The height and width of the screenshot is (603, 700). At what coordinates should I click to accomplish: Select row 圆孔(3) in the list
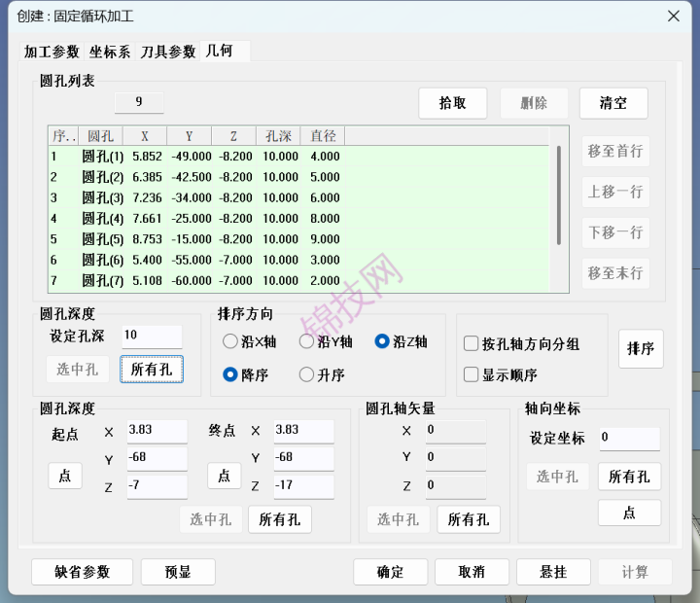pos(298,197)
